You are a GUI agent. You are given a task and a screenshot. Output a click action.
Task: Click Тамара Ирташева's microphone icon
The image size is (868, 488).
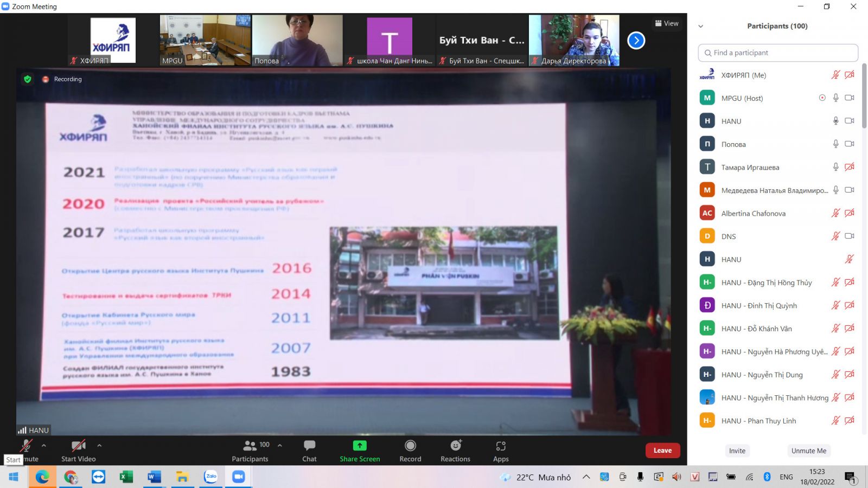pyautogui.click(x=836, y=167)
